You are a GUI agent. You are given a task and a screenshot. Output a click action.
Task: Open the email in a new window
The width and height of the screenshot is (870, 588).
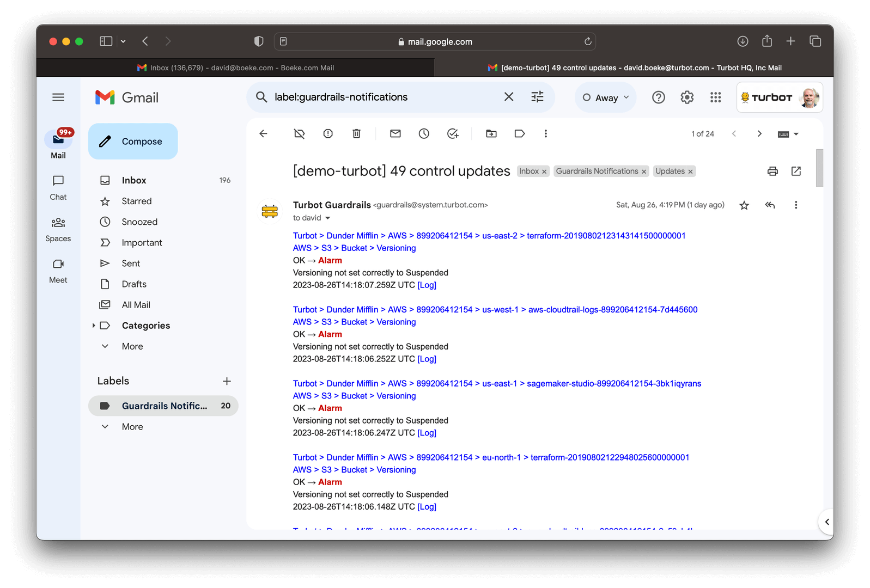[796, 171]
